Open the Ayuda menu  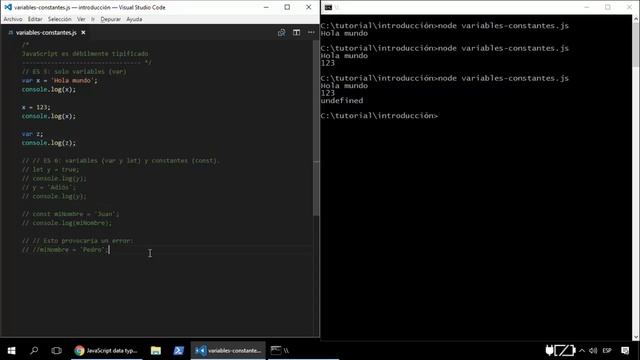134,19
